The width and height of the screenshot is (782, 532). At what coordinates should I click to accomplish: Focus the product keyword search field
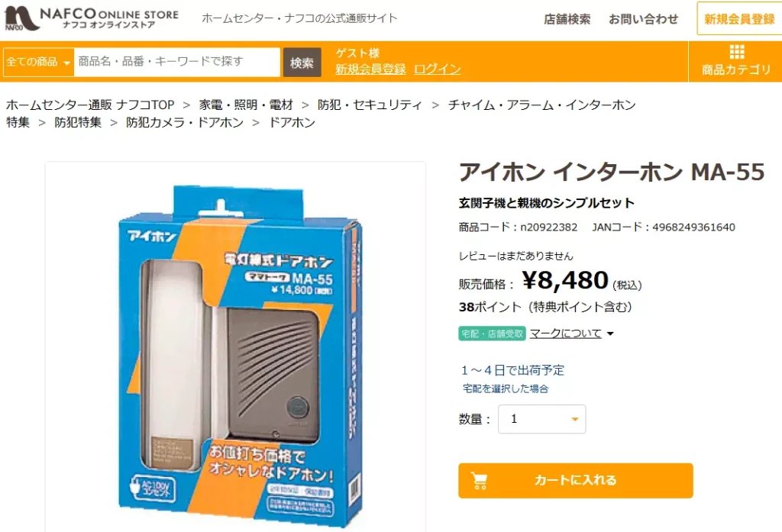176,63
